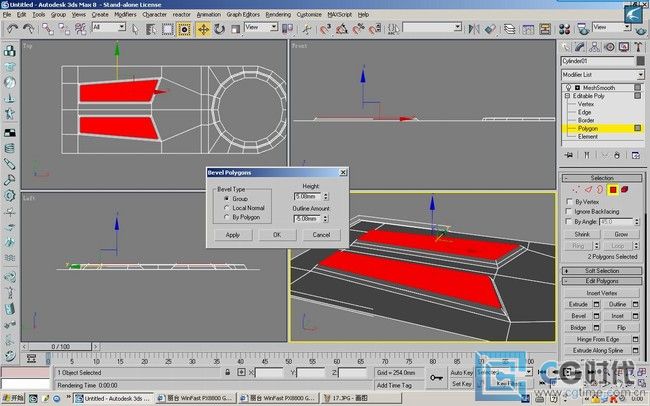Open the Layer Manager icon
The width and height of the screenshot is (650, 406).
click(x=509, y=29)
